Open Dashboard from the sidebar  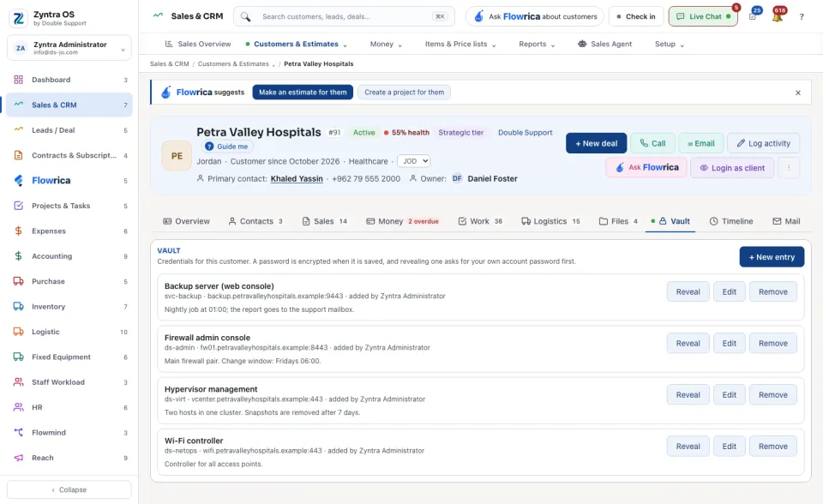pyautogui.click(x=69, y=80)
